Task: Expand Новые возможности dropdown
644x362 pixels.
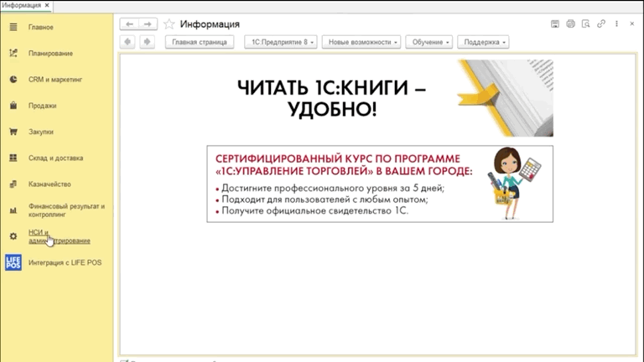Action: (x=361, y=42)
